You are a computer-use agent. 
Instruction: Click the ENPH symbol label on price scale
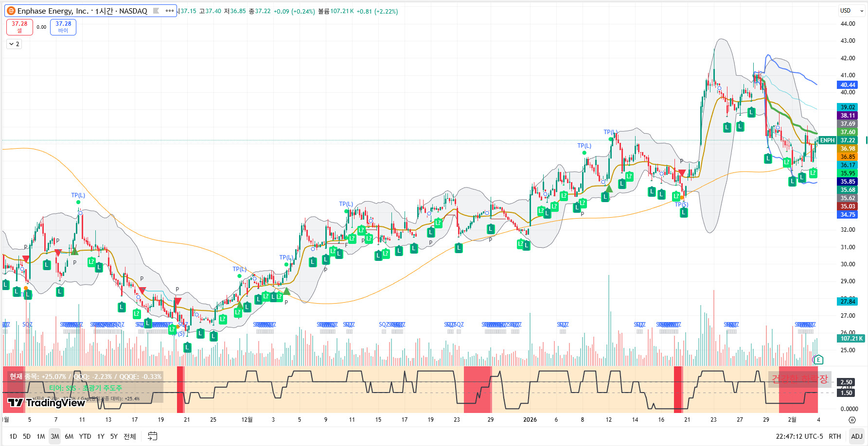coord(827,140)
